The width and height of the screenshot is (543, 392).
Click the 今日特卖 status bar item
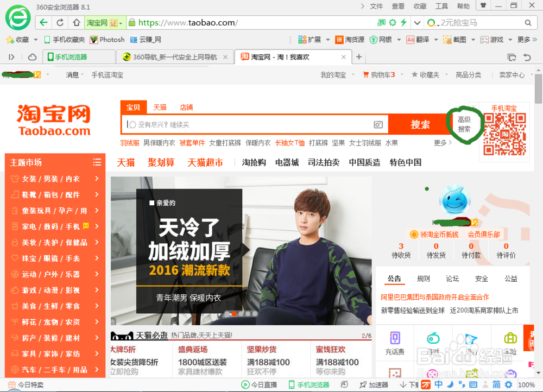[26, 385]
